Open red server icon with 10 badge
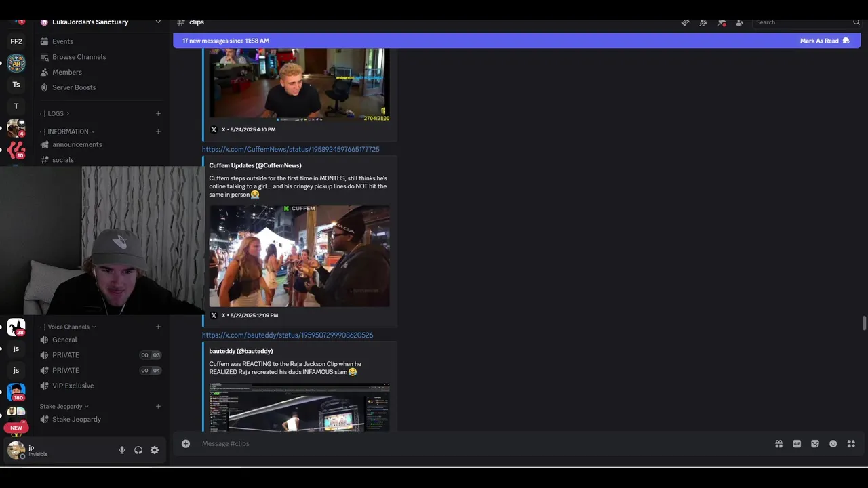This screenshot has width=868, height=488. click(16, 150)
